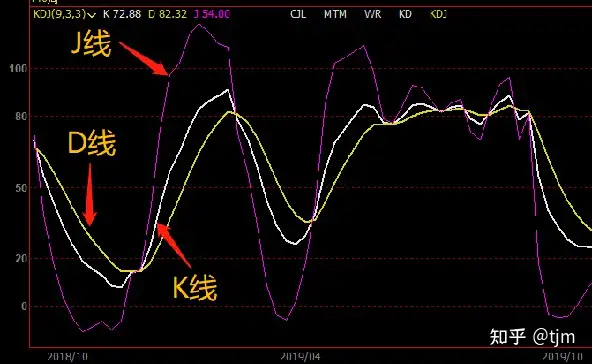The height and width of the screenshot is (364, 592).
Task: Switch to the CJL indicator tab
Action: [298, 14]
